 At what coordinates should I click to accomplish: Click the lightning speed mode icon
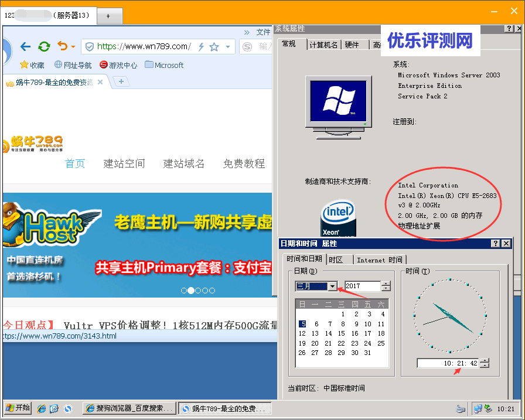[x=201, y=47]
